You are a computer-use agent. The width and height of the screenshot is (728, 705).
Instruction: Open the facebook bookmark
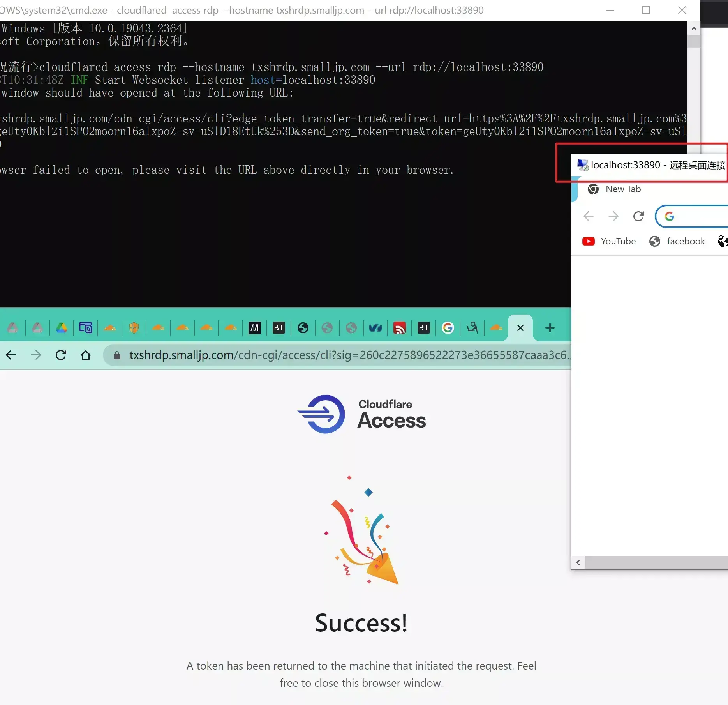677,241
